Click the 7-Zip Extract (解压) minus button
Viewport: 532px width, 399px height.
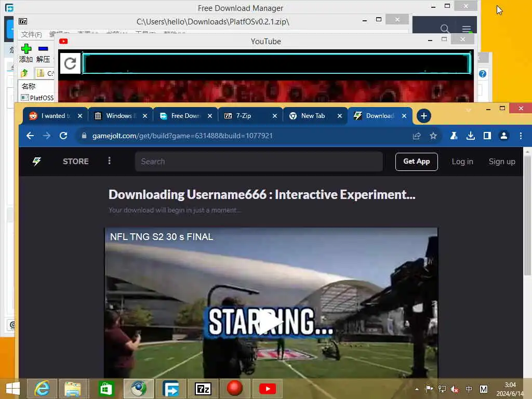[43, 54]
